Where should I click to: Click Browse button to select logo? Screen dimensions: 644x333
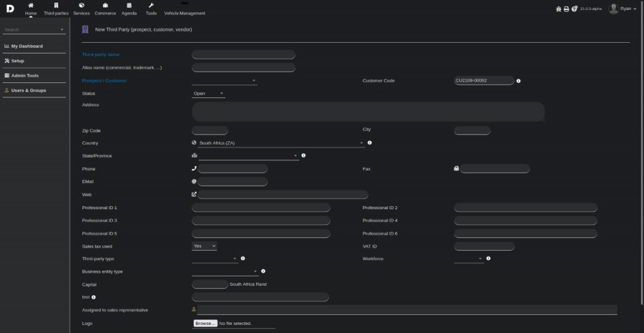(x=205, y=323)
